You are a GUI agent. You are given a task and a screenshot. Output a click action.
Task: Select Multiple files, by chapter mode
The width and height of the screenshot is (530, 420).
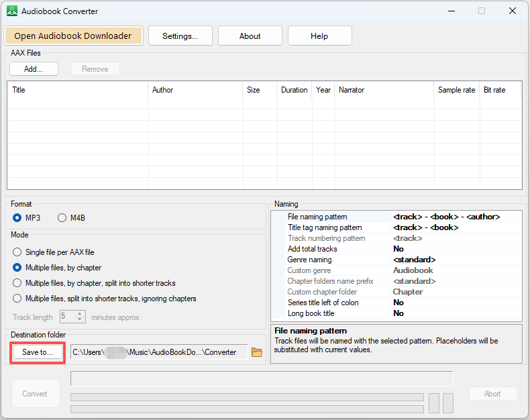[17, 268]
